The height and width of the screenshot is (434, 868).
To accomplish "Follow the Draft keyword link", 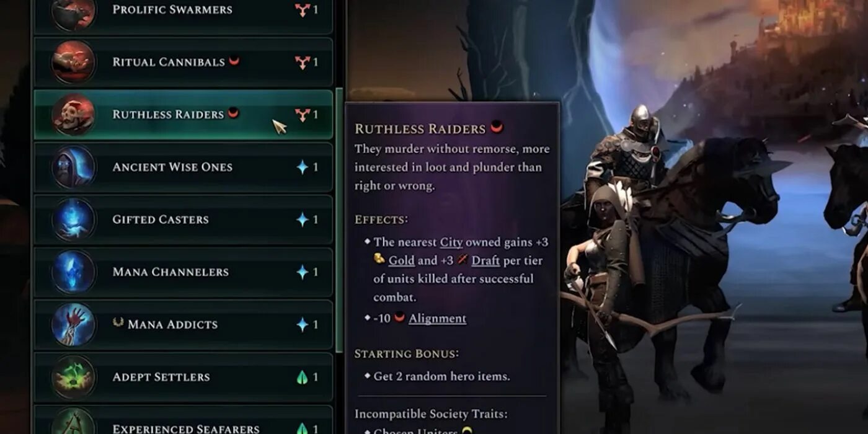I will coord(485,261).
